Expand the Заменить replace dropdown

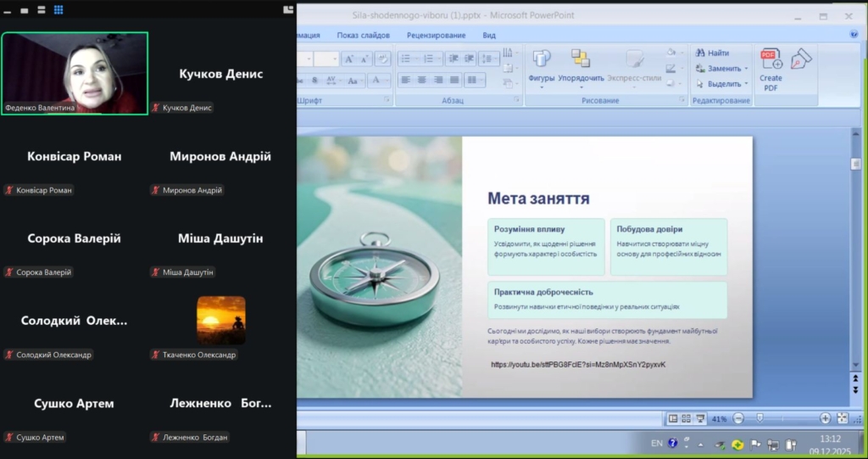pyautogui.click(x=747, y=69)
